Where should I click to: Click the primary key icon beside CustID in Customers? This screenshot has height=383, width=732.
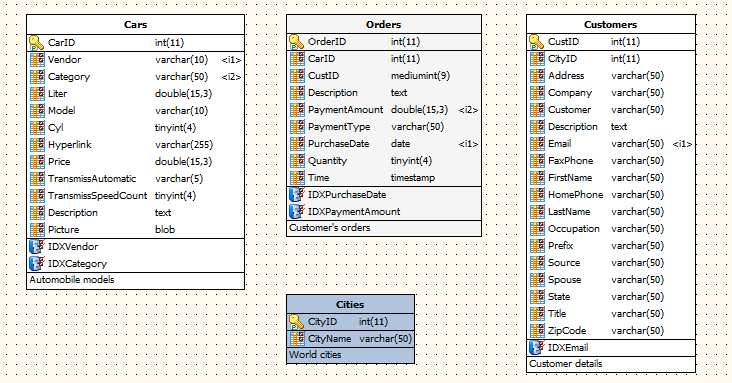click(x=537, y=42)
